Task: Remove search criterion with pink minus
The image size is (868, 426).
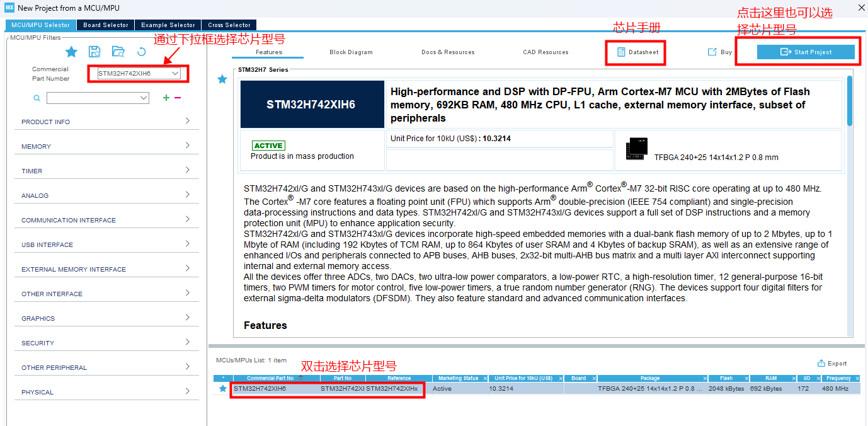Action: (x=178, y=98)
